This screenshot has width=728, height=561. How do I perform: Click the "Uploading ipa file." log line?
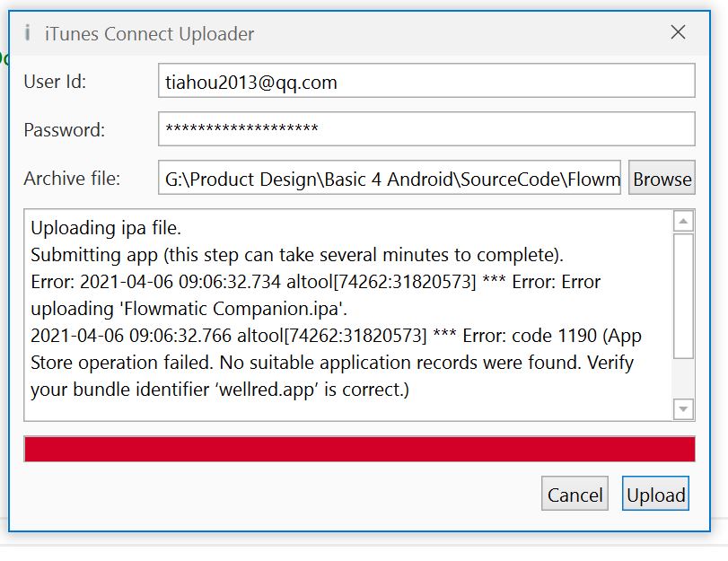106,227
